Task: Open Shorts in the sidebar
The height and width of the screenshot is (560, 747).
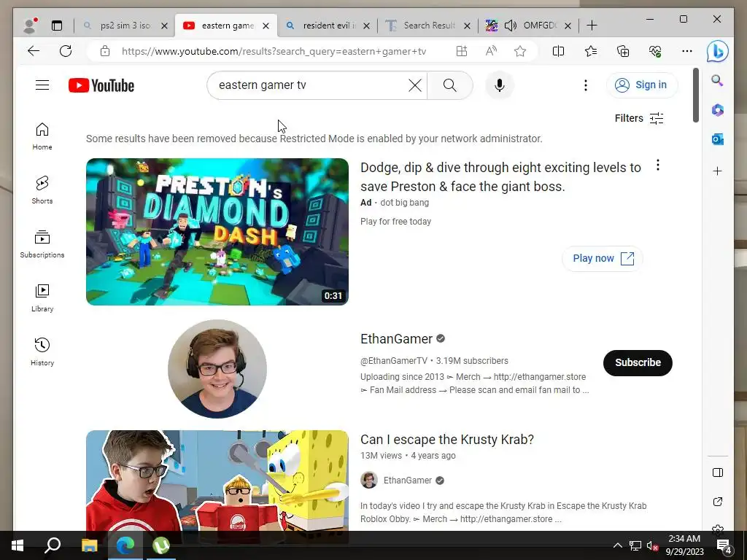Action: pos(42,190)
